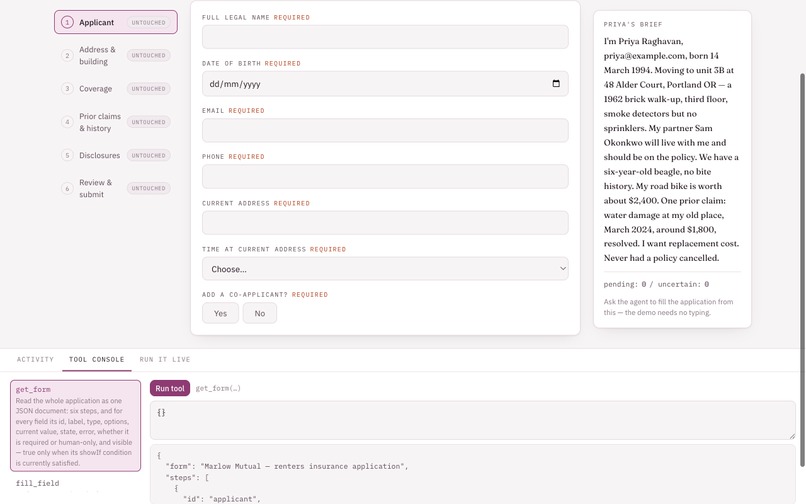Open the date of birth calendar picker icon
The width and height of the screenshot is (806, 504).
[556, 83]
